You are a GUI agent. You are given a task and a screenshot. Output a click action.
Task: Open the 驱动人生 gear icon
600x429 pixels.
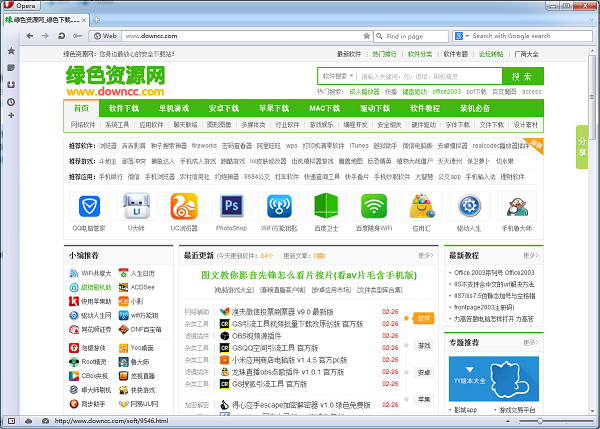(x=469, y=206)
